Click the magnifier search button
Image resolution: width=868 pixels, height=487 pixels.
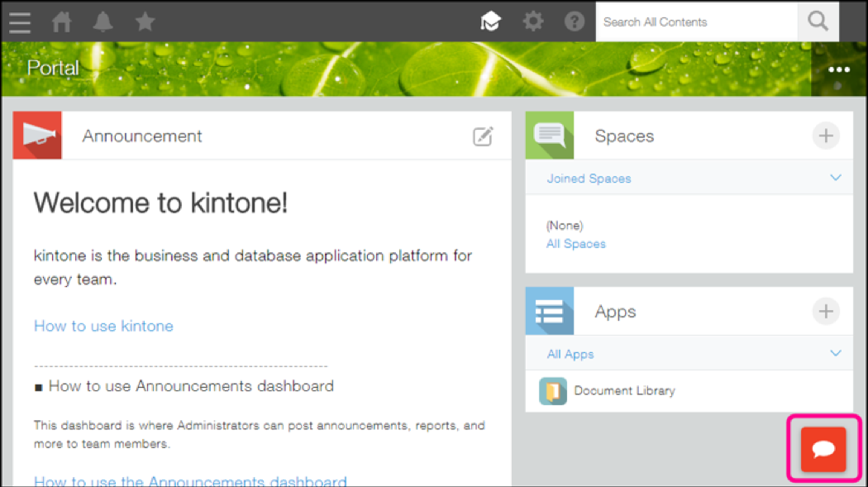click(818, 21)
